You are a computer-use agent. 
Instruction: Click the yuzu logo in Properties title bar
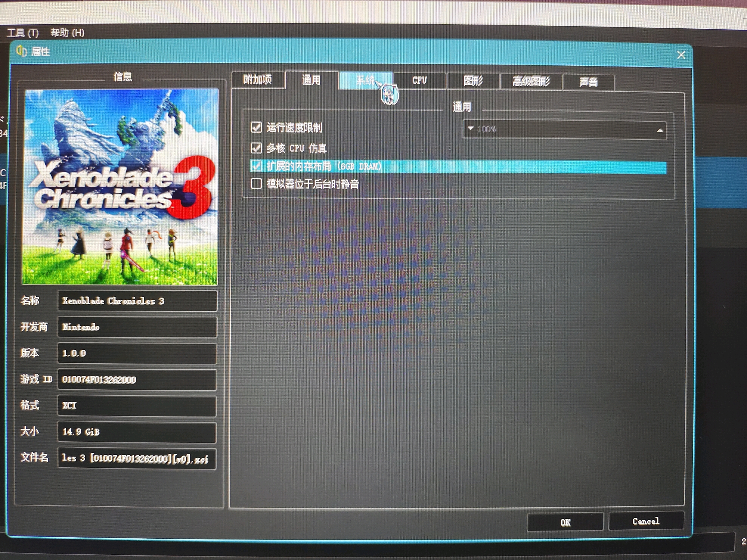tap(22, 51)
